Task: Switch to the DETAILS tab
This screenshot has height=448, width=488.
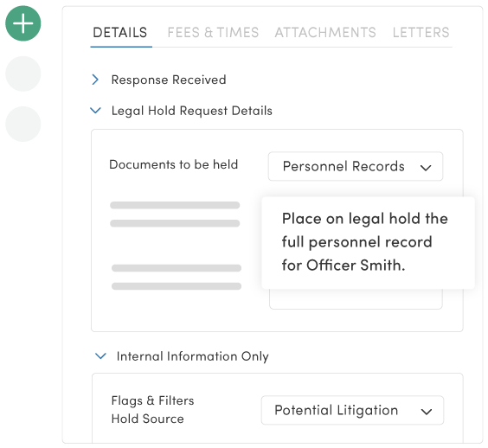Action: tap(120, 33)
